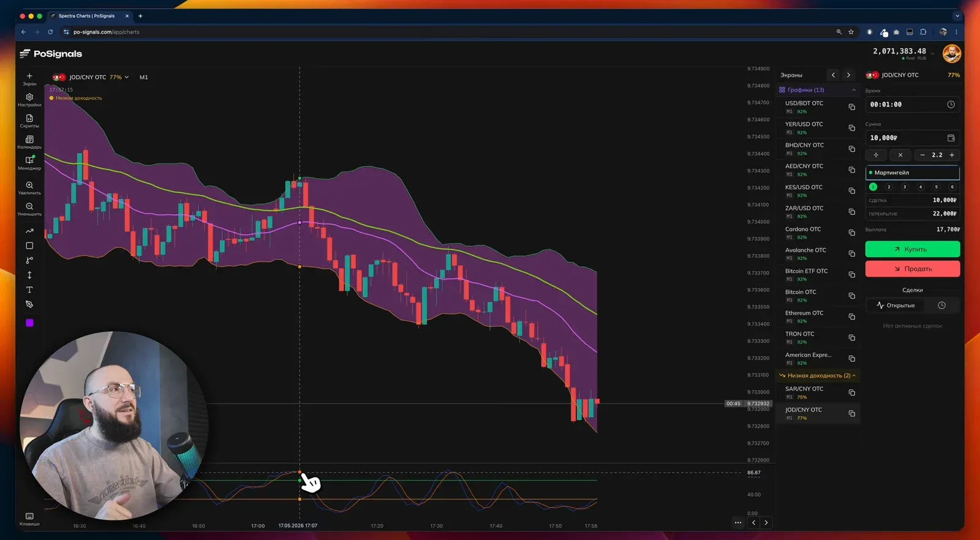Change the M1 timeframe on chart

point(143,77)
